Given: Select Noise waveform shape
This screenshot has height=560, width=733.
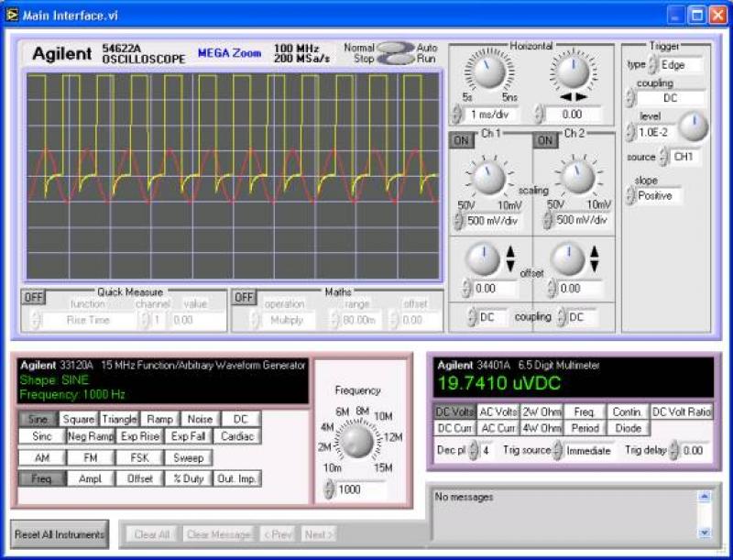Looking at the screenshot, I should 200,419.
